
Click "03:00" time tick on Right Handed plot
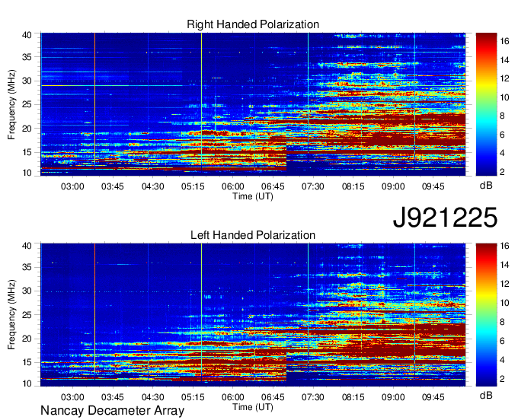click(x=72, y=186)
